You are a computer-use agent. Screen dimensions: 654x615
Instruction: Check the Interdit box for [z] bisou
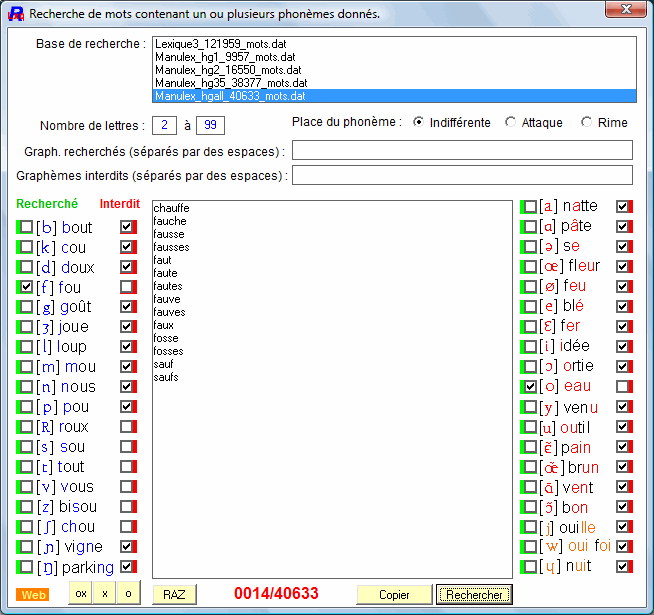coord(126,507)
